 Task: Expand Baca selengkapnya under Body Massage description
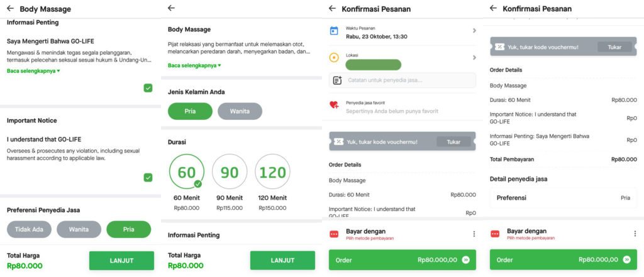pos(194,65)
